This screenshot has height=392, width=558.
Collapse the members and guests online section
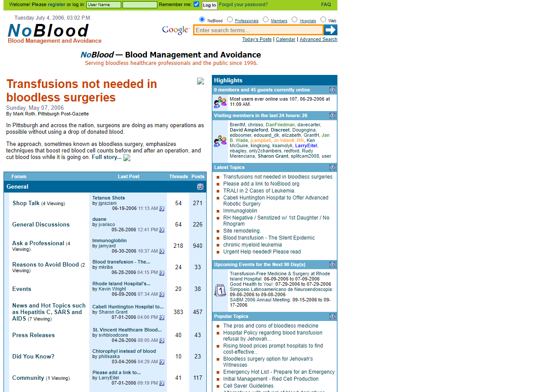click(x=332, y=90)
